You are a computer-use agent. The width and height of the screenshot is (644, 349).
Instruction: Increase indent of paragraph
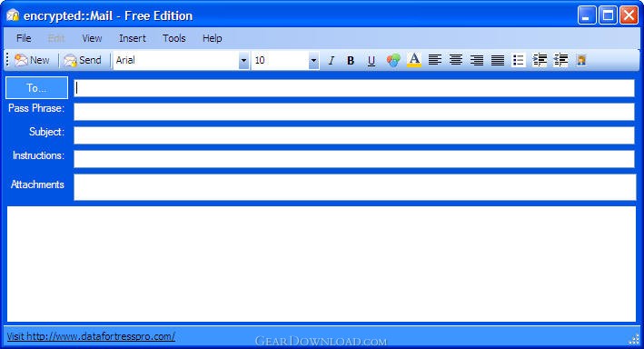coord(540,60)
